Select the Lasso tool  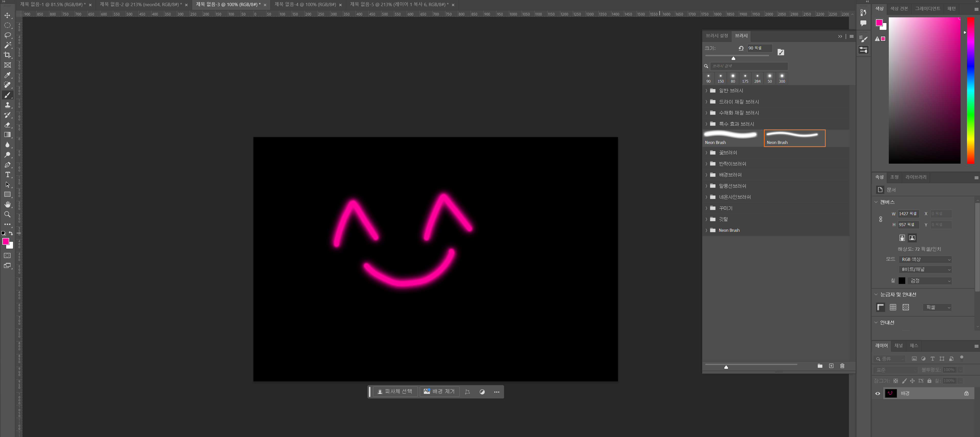point(7,35)
